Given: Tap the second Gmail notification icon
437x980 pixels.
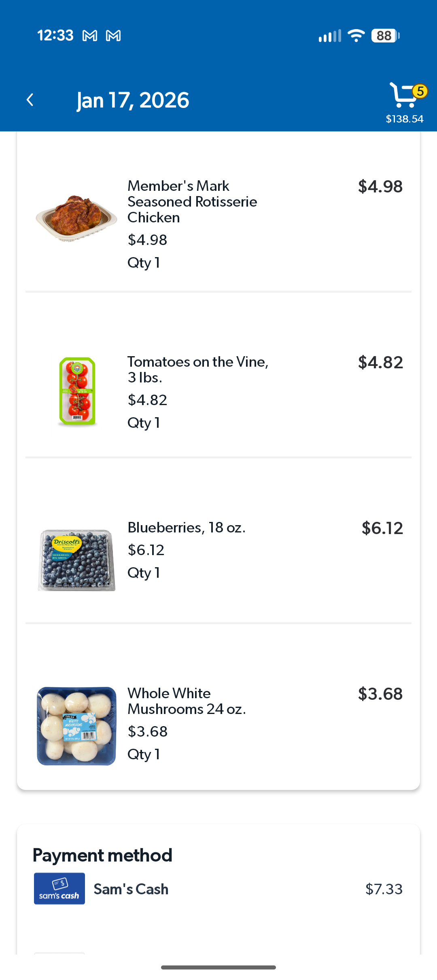Looking at the screenshot, I should 113,36.
